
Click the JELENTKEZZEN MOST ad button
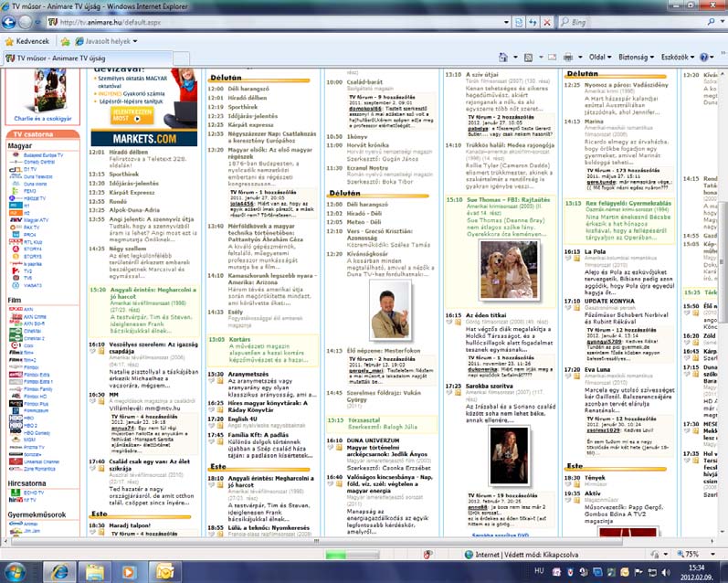[x=132, y=115]
